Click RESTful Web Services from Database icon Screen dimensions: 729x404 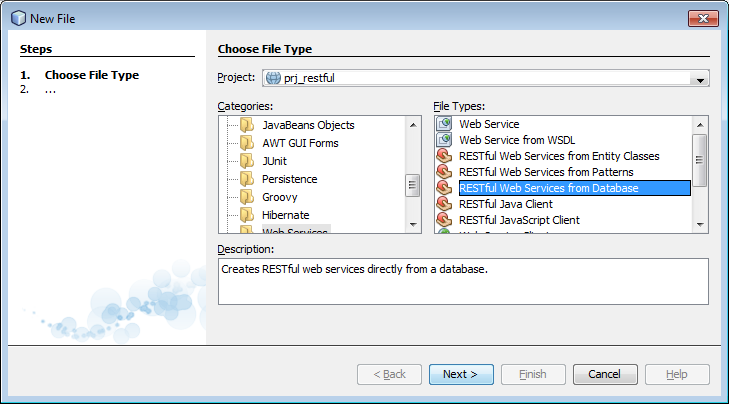(444, 188)
